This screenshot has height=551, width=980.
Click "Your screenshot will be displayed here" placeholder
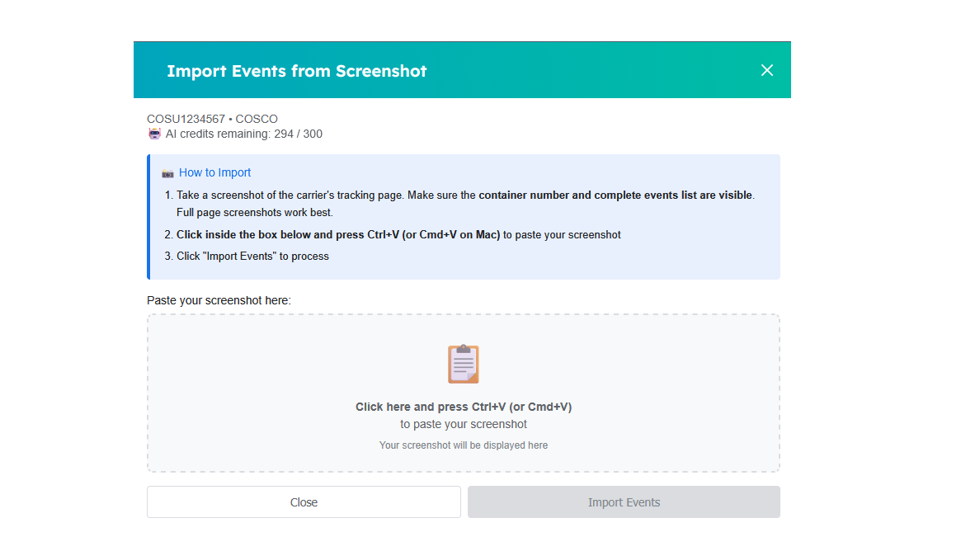(x=463, y=445)
